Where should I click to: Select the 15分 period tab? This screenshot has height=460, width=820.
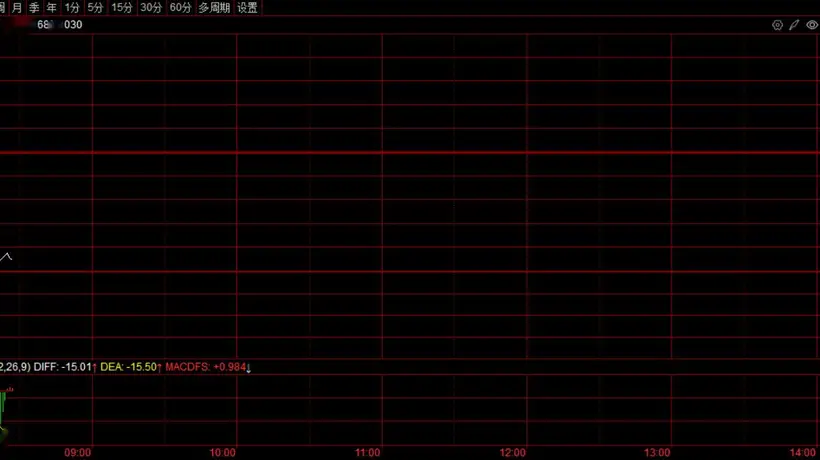122,8
